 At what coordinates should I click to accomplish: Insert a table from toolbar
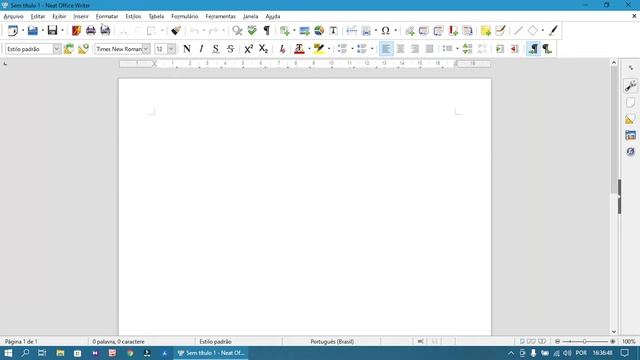pyautogui.click(x=284, y=31)
